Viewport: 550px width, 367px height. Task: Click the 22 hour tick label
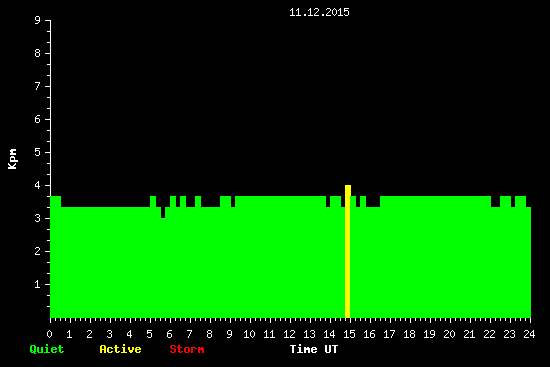point(489,334)
